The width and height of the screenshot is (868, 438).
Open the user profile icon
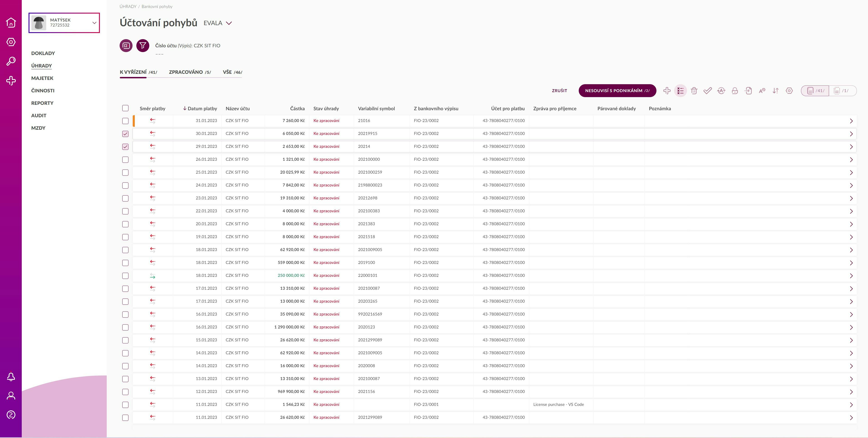[11, 396]
